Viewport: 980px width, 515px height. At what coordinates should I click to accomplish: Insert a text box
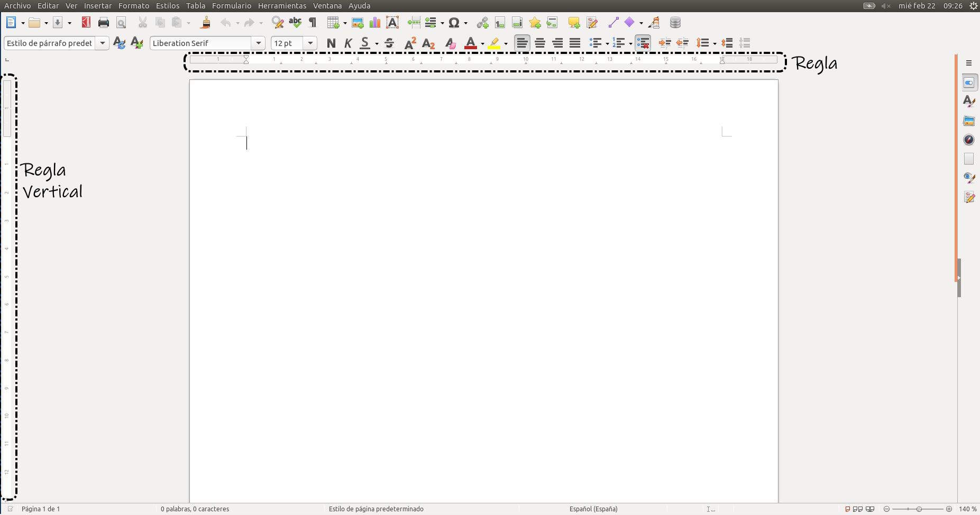pos(392,23)
